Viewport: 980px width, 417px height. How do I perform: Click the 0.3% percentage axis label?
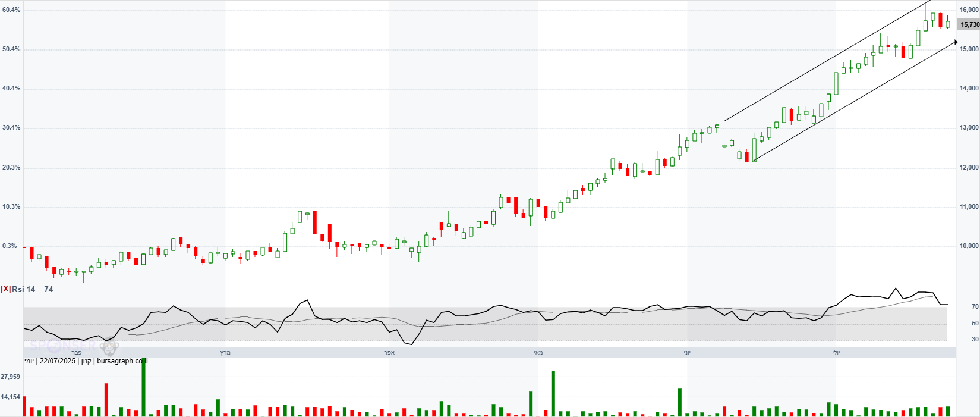click(x=10, y=246)
